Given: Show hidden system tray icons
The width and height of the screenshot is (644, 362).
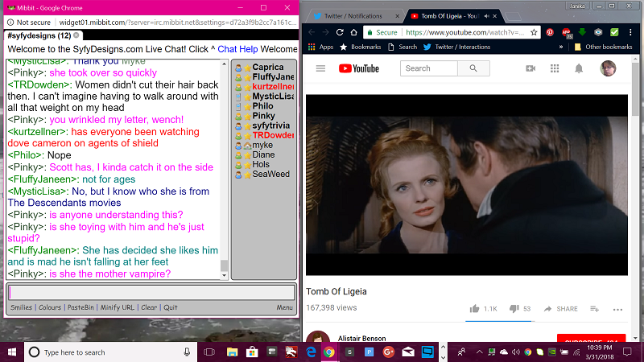Looking at the screenshot, I should pyautogui.click(x=479, y=352).
